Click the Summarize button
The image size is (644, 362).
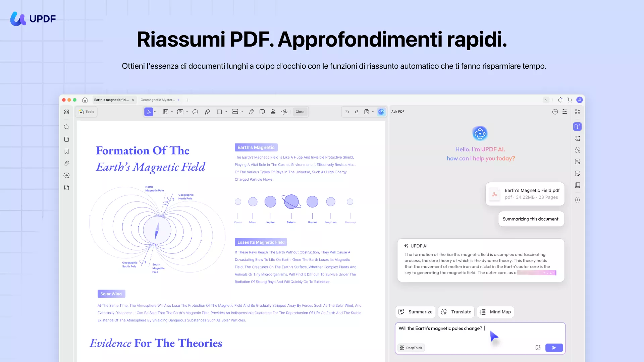tap(415, 312)
